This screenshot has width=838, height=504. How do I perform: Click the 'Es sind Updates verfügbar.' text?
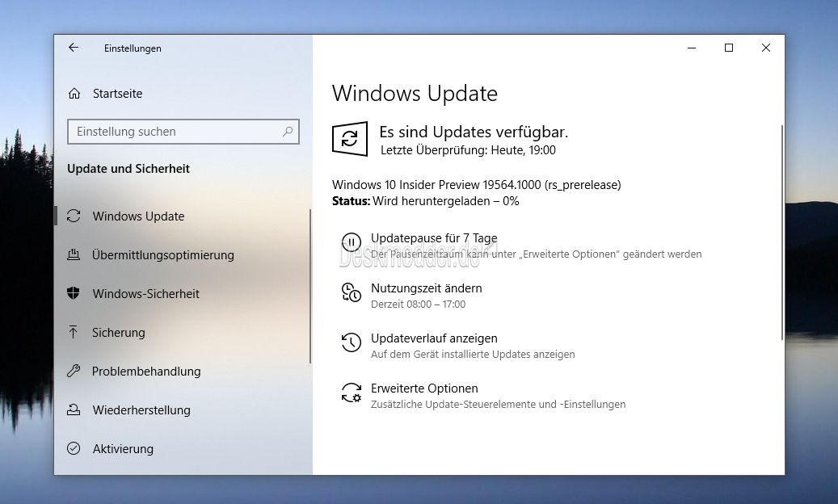474,132
